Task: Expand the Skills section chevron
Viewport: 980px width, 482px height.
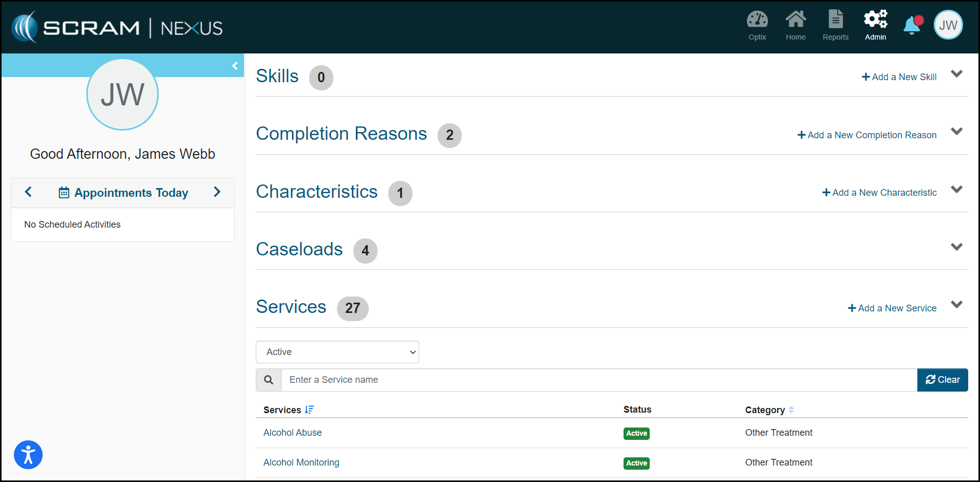Action: 956,74
